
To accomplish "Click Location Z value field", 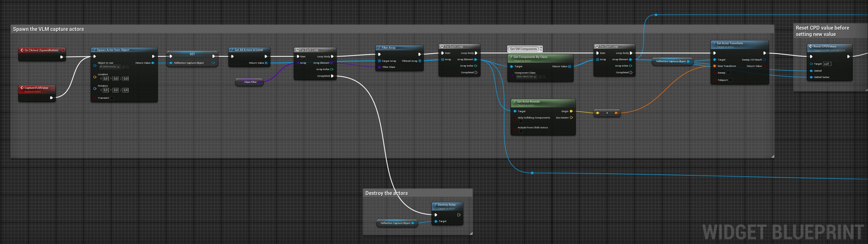I will point(125,78).
